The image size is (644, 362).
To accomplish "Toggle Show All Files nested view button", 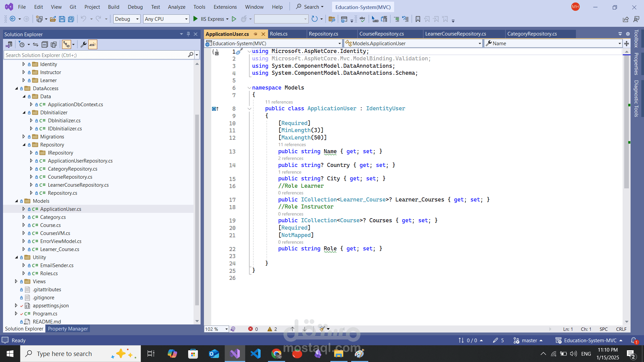I will (x=66, y=44).
